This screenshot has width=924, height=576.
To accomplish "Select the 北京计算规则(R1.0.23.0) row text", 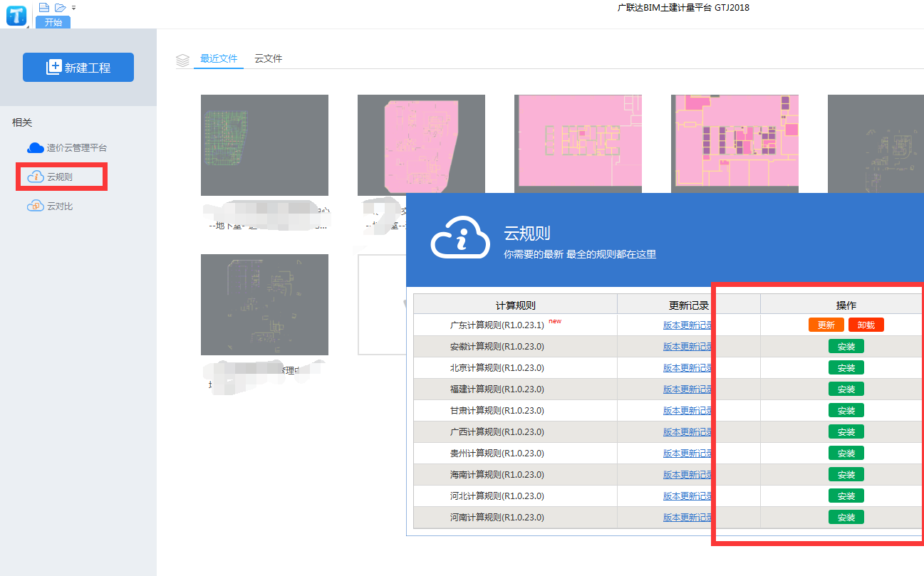I will click(497, 368).
